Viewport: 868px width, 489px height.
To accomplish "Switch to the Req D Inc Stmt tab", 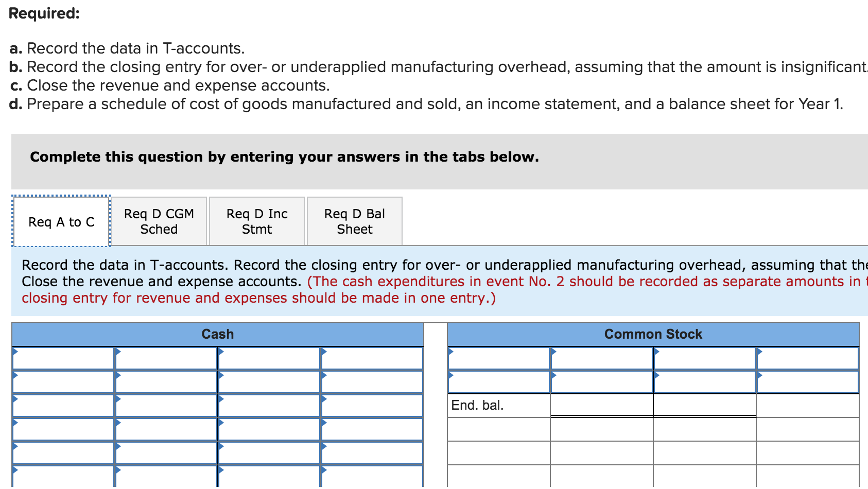I will point(256,221).
